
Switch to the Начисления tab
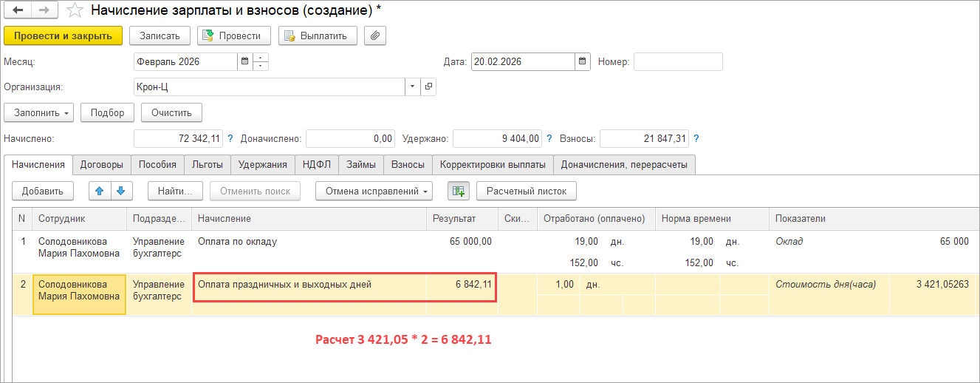click(39, 164)
